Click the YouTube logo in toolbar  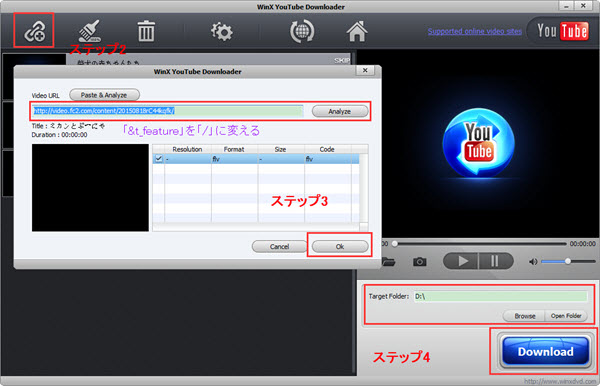562,31
